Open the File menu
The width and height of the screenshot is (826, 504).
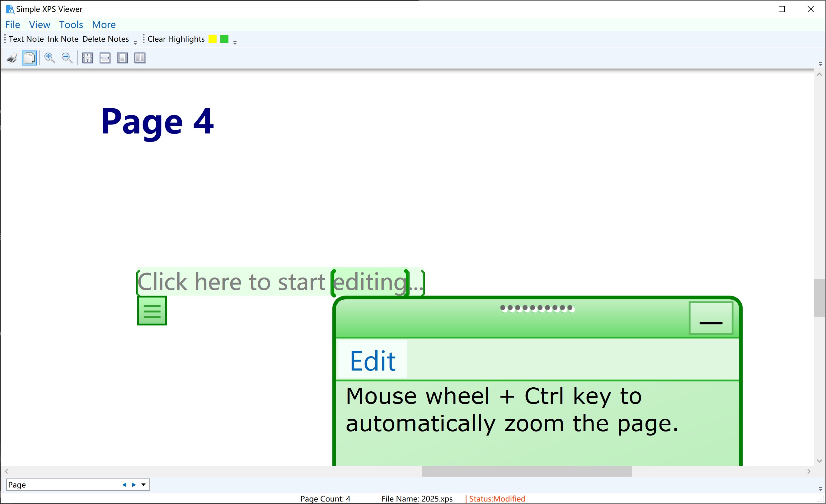click(x=12, y=24)
